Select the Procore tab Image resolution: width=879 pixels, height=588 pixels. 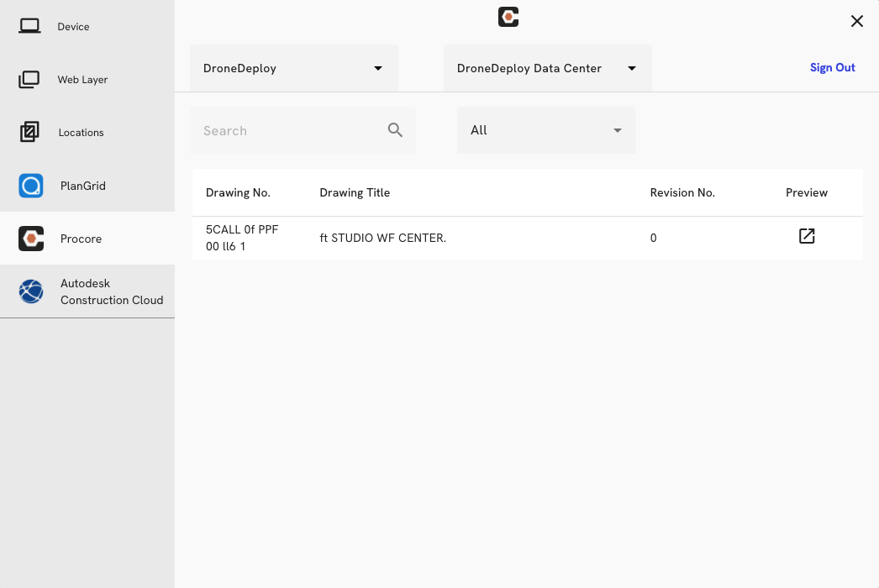(87, 239)
